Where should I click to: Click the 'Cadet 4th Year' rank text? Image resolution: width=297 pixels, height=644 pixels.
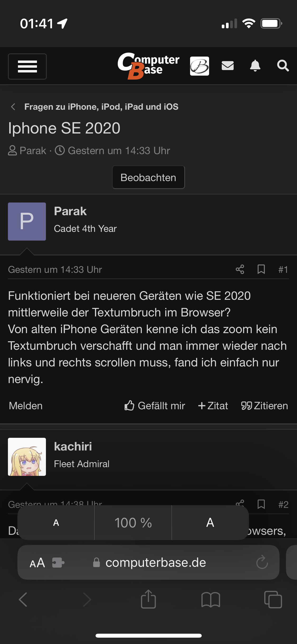click(85, 229)
